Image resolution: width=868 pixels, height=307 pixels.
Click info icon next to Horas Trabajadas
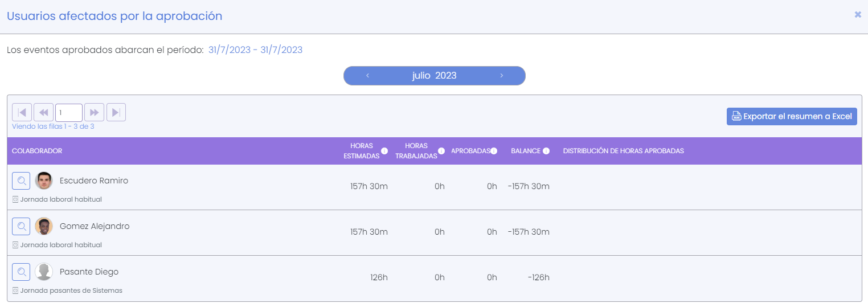tap(441, 151)
